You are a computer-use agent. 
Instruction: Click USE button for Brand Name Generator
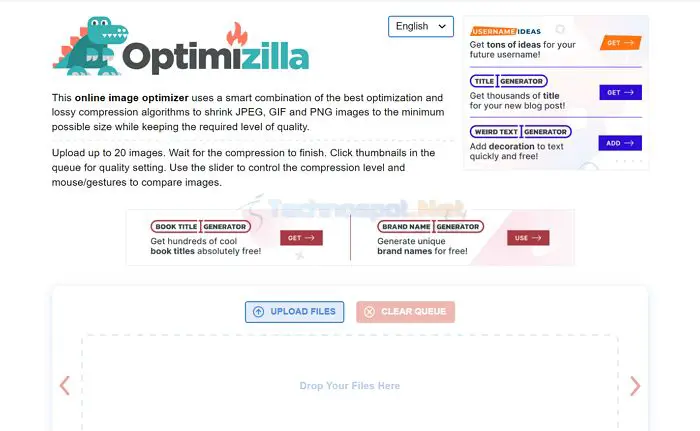point(528,238)
